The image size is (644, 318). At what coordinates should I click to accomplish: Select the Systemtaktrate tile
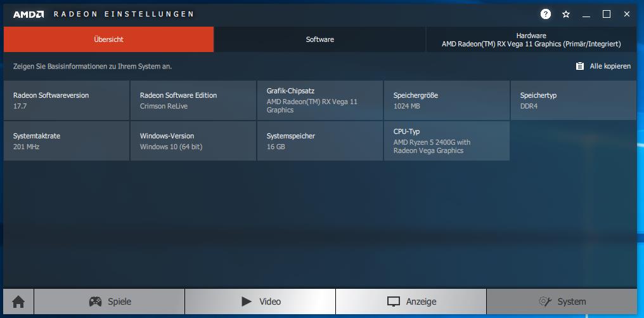point(67,141)
